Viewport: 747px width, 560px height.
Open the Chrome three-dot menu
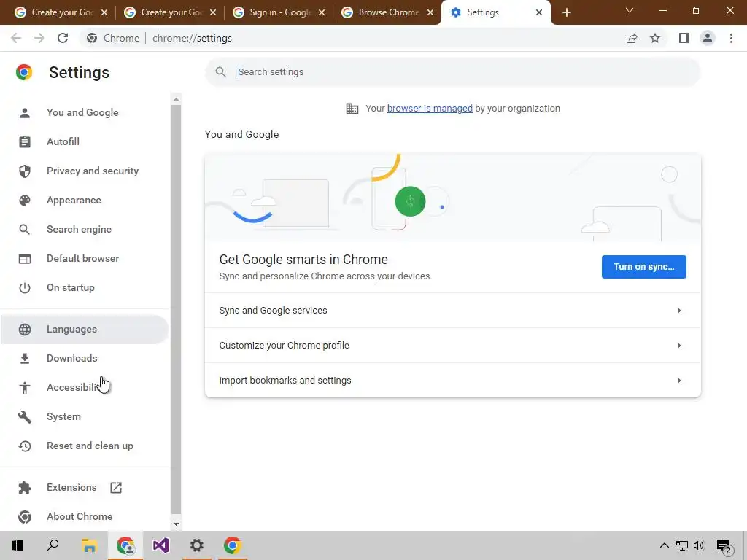coord(731,38)
